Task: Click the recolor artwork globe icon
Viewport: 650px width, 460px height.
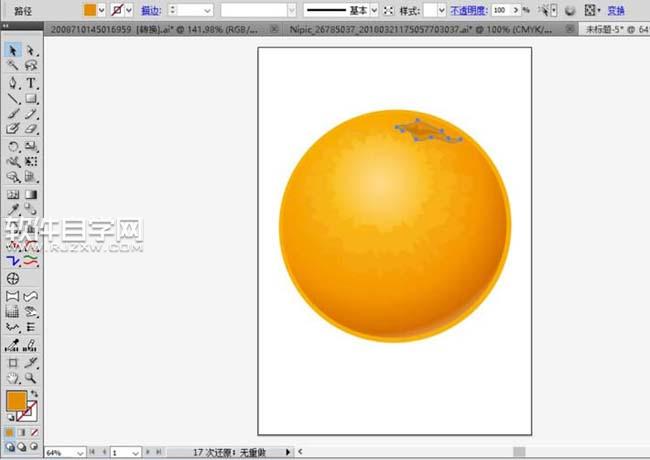Action: tap(570, 11)
